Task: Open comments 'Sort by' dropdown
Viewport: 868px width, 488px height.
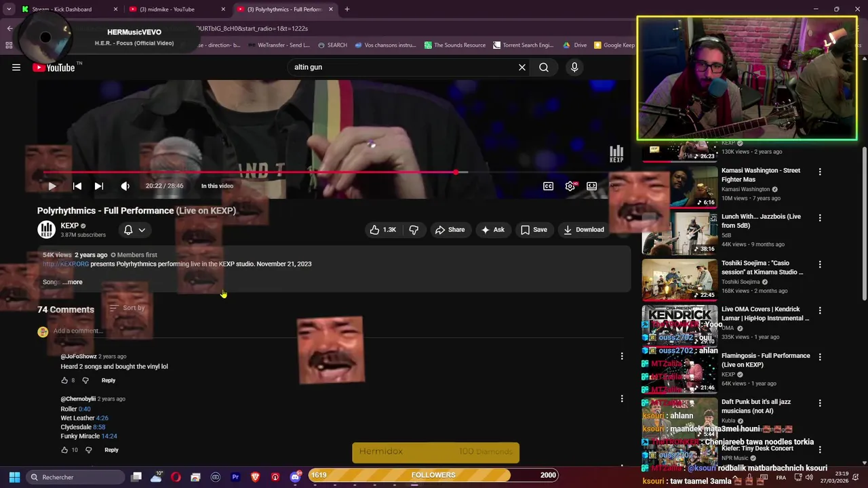Action: pos(127,308)
